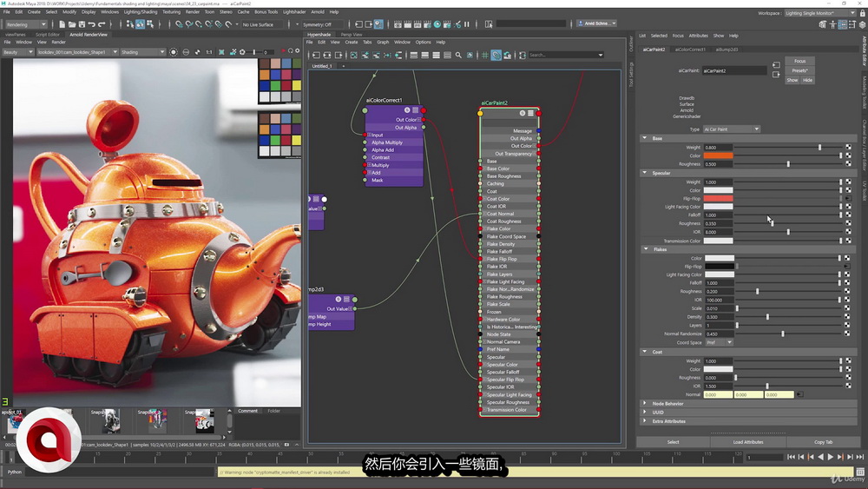Switch to the aiColorCorrect1 attribute tab

tap(690, 50)
